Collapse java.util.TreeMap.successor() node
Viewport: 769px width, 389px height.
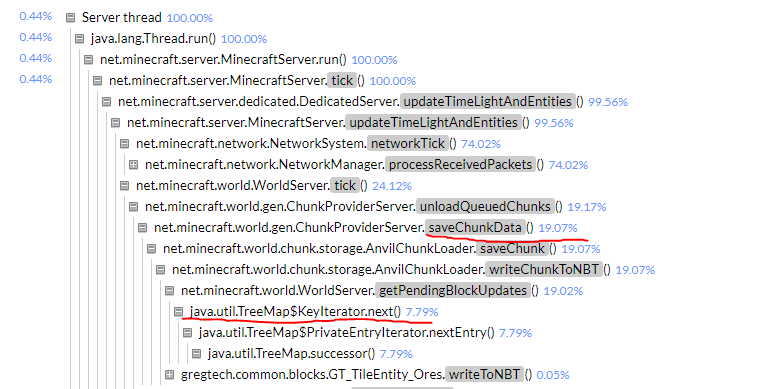(x=196, y=354)
